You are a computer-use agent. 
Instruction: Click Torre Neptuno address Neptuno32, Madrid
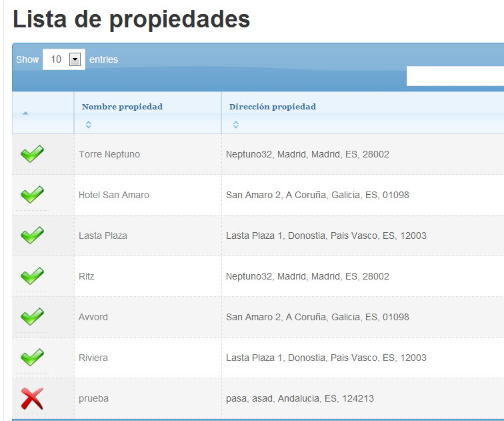click(307, 154)
